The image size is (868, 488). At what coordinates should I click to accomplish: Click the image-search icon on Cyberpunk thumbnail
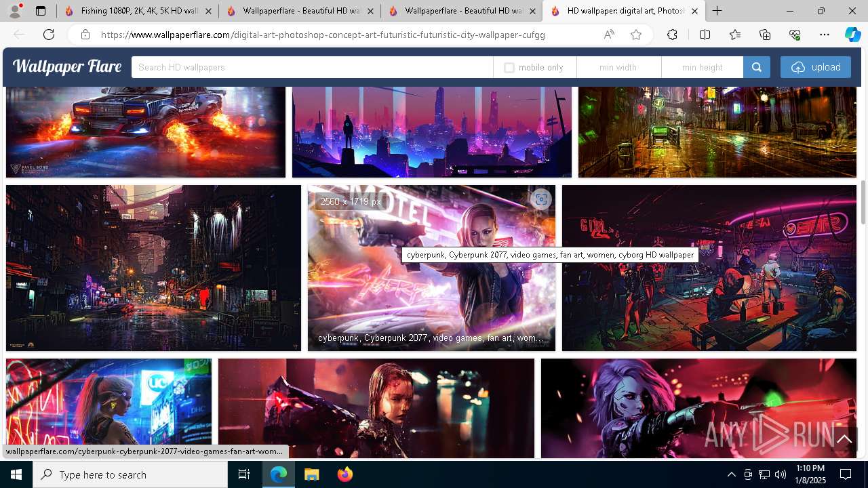tap(541, 199)
